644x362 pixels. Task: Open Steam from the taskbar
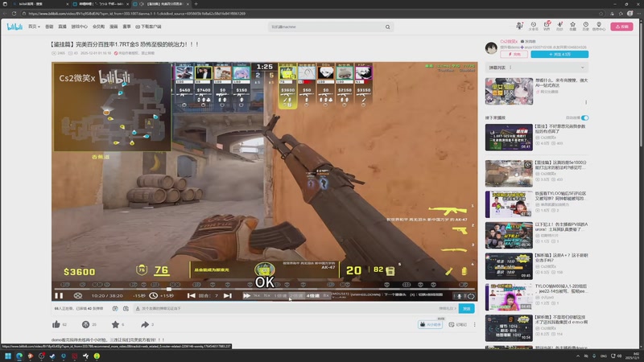point(52,356)
